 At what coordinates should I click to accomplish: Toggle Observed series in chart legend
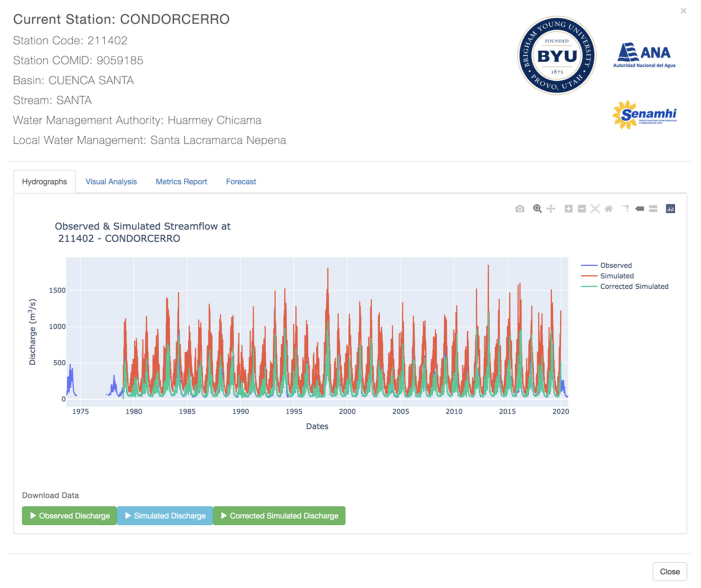click(x=615, y=265)
